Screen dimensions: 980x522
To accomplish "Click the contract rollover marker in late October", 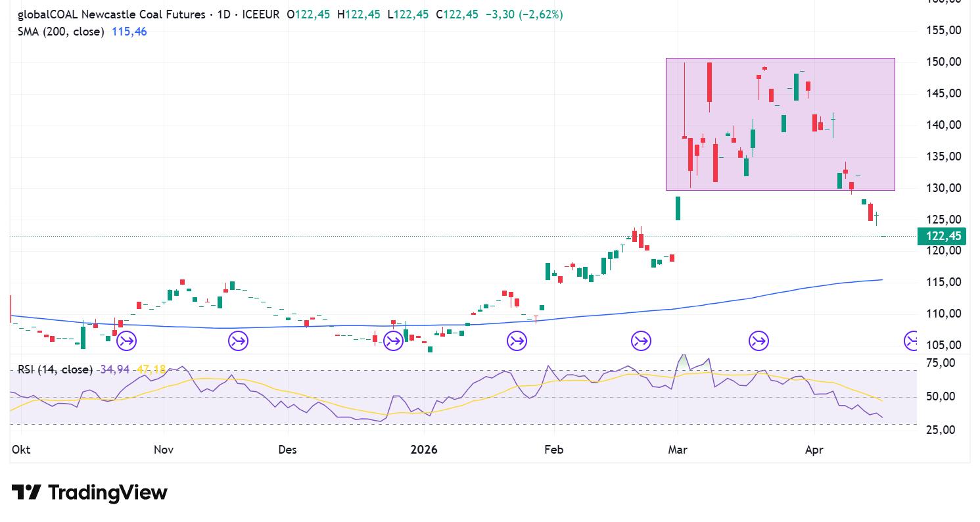I will (126, 341).
